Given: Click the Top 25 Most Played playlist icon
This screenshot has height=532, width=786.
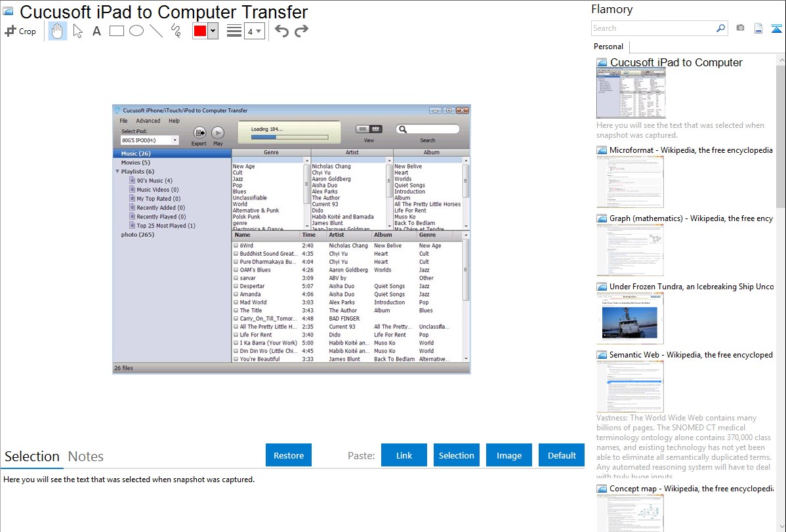Looking at the screenshot, I should pyautogui.click(x=133, y=226).
